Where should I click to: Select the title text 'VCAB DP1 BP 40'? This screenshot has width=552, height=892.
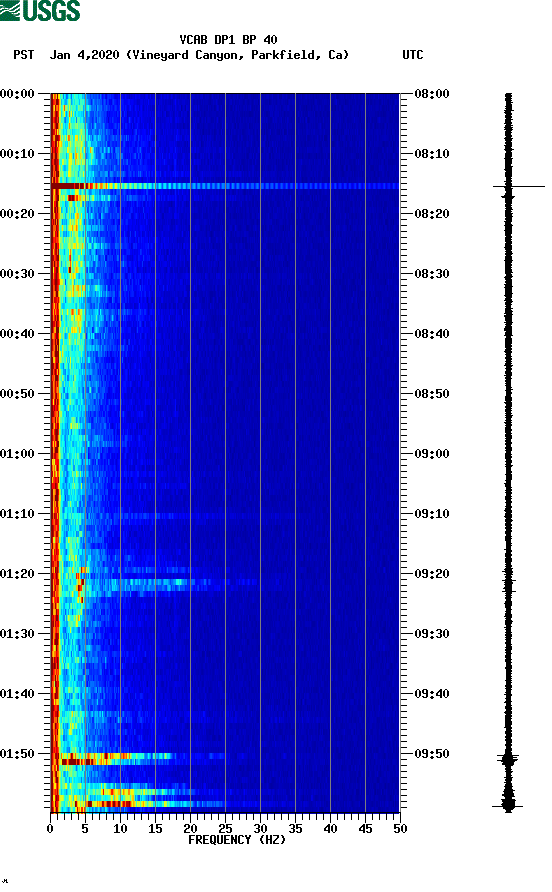tap(228, 40)
